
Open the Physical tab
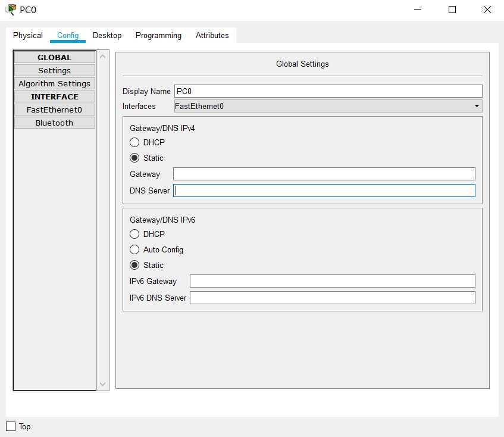[28, 35]
